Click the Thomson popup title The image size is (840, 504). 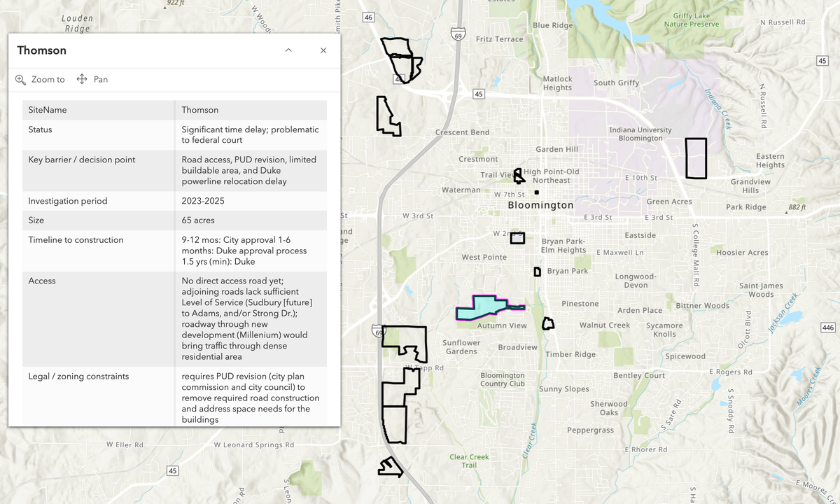coord(42,50)
